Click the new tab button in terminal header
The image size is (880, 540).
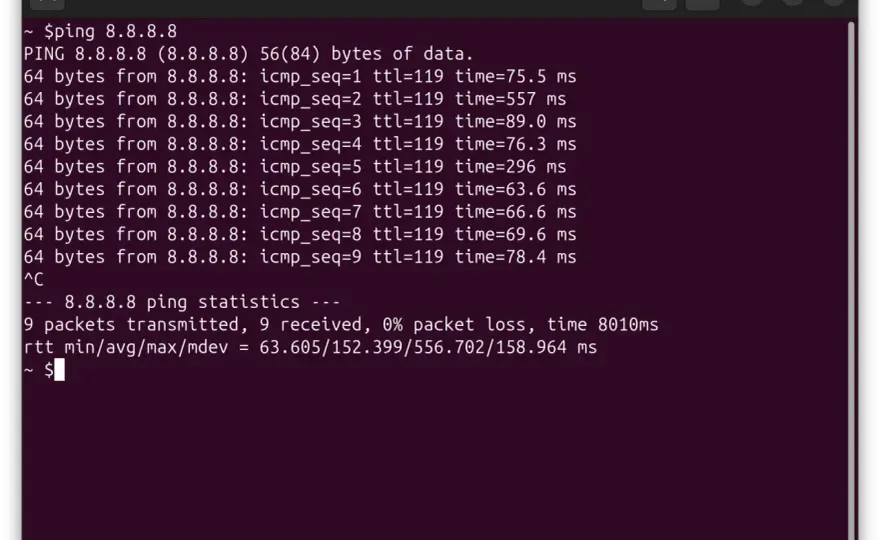(47, 4)
